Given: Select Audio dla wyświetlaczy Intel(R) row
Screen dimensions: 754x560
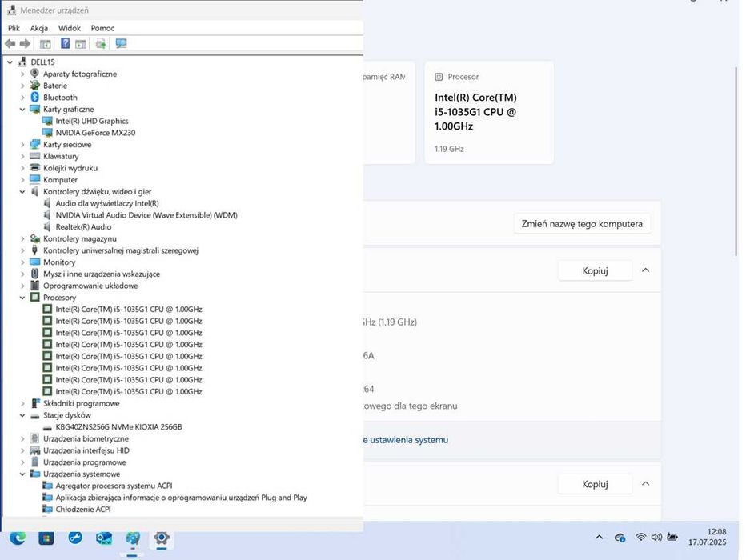Looking at the screenshot, I should (x=106, y=203).
